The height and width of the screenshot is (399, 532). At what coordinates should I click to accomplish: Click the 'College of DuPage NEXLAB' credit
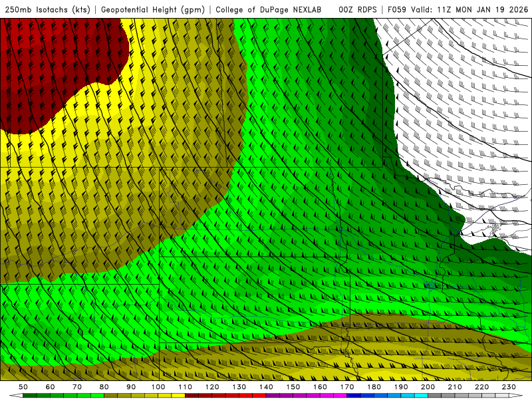(269, 10)
